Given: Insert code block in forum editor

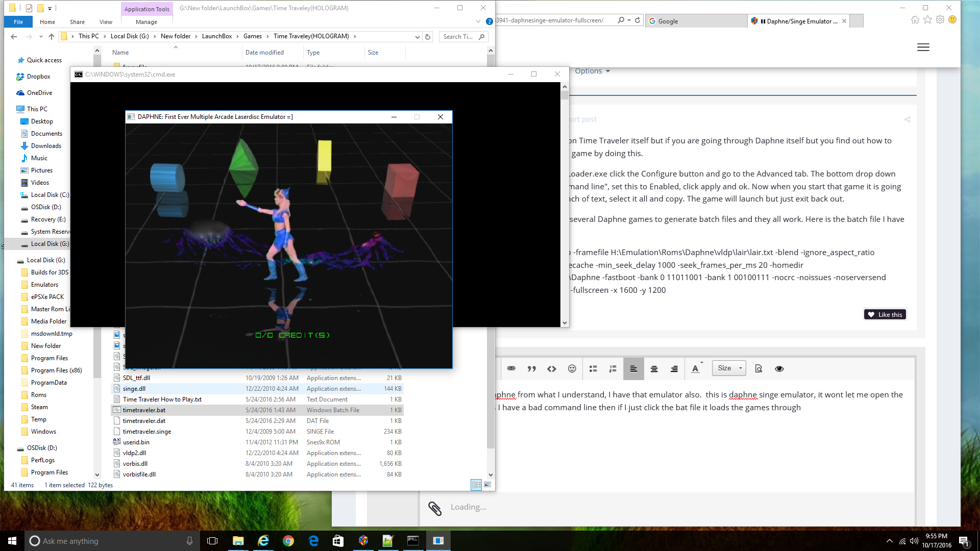Looking at the screenshot, I should pos(552,368).
